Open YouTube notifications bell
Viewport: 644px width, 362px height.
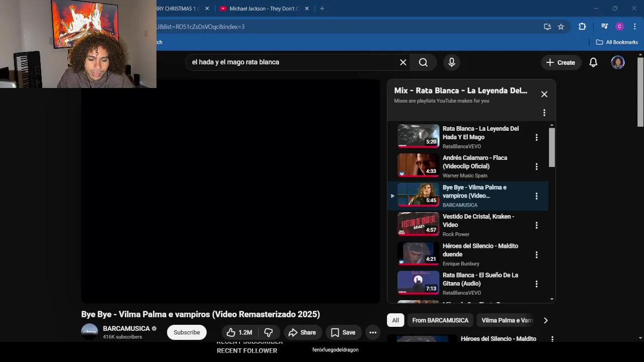[x=593, y=62]
